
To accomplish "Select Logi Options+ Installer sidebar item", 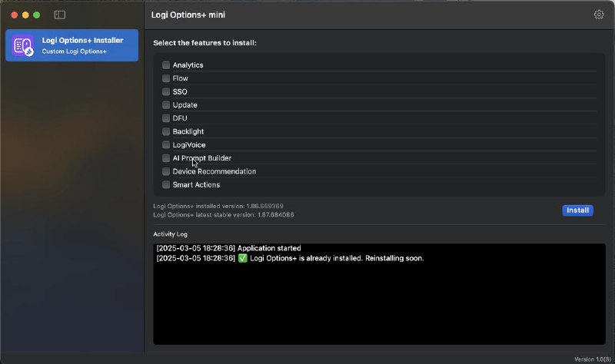I will point(83,45).
